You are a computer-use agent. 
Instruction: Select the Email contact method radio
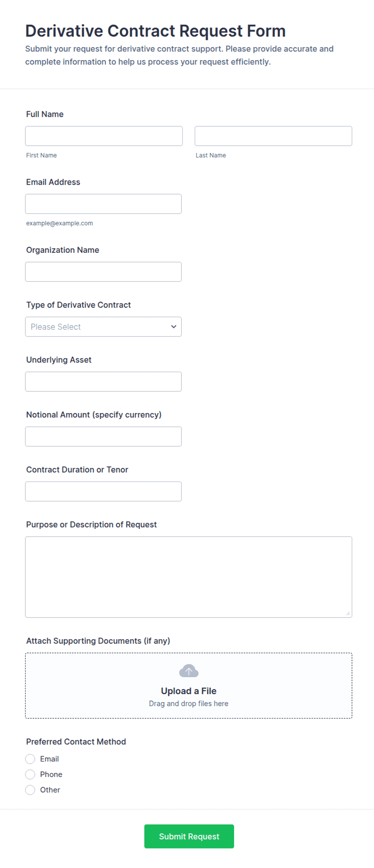[x=30, y=759]
